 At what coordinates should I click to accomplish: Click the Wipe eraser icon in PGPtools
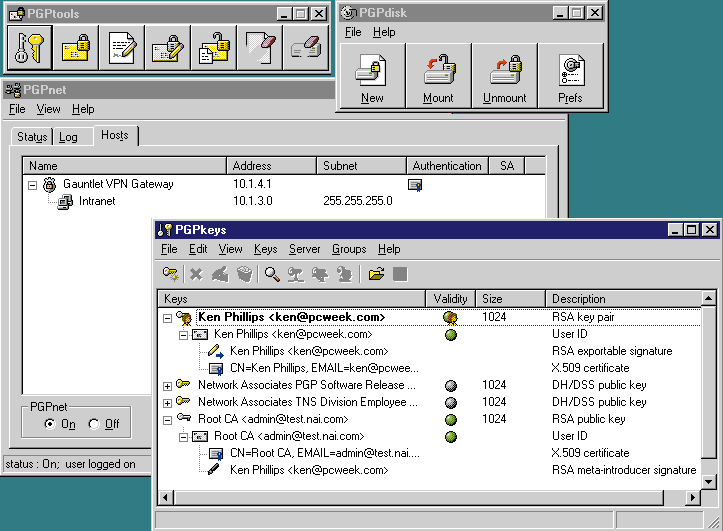click(260, 48)
